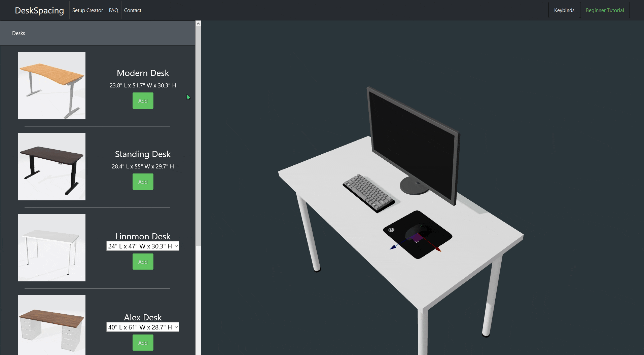The width and height of the screenshot is (644, 355).
Task: Open the FAQ page
Action: [113, 10]
